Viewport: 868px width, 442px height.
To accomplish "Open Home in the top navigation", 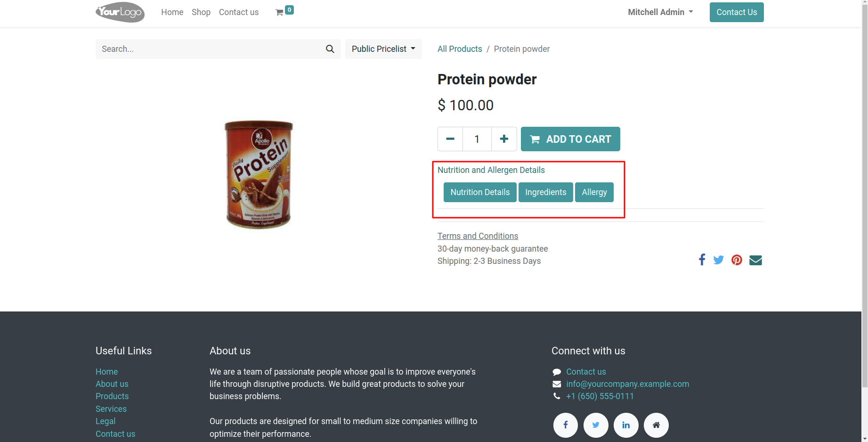I will (x=172, y=12).
